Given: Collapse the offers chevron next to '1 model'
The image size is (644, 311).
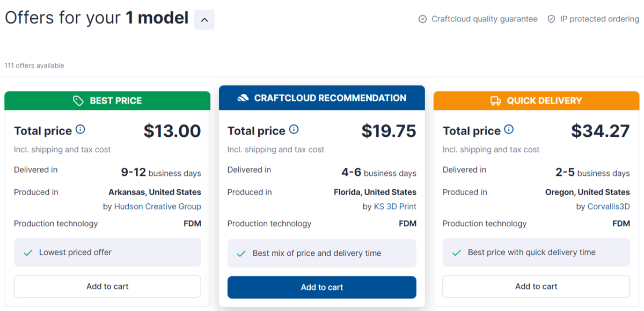Looking at the screenshot, I should click(204, 20).
